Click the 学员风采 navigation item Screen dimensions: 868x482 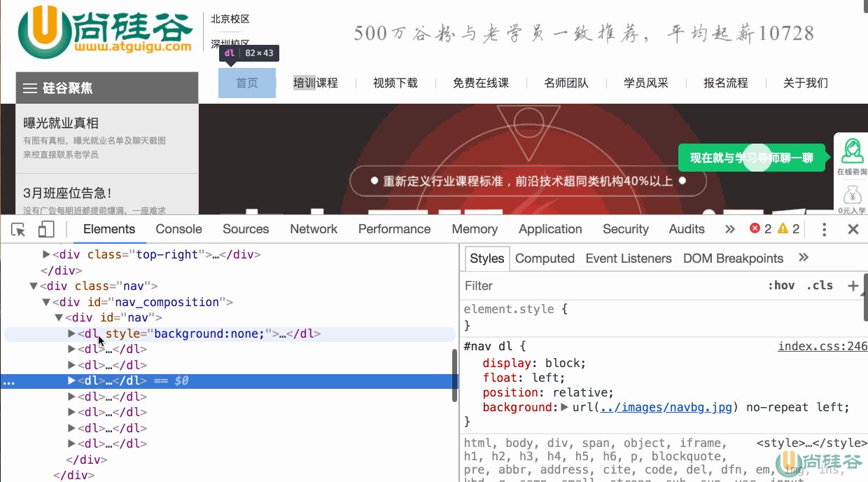tap(646, 83)
